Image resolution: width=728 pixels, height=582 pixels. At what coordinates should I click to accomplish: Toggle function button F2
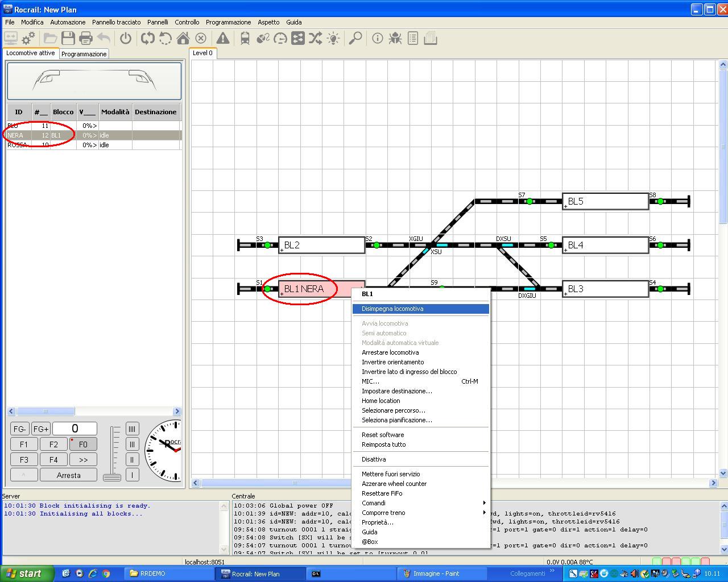53,444
